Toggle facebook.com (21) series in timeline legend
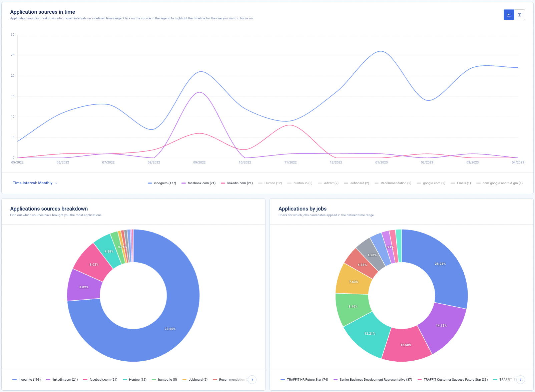 point(198,183)
